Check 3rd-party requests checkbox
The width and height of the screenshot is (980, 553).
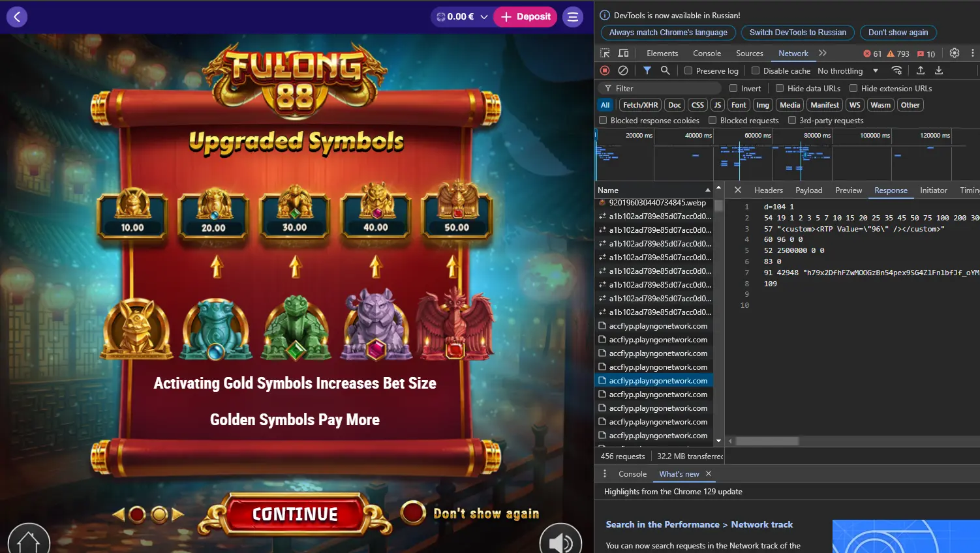[x=792, y=120]
